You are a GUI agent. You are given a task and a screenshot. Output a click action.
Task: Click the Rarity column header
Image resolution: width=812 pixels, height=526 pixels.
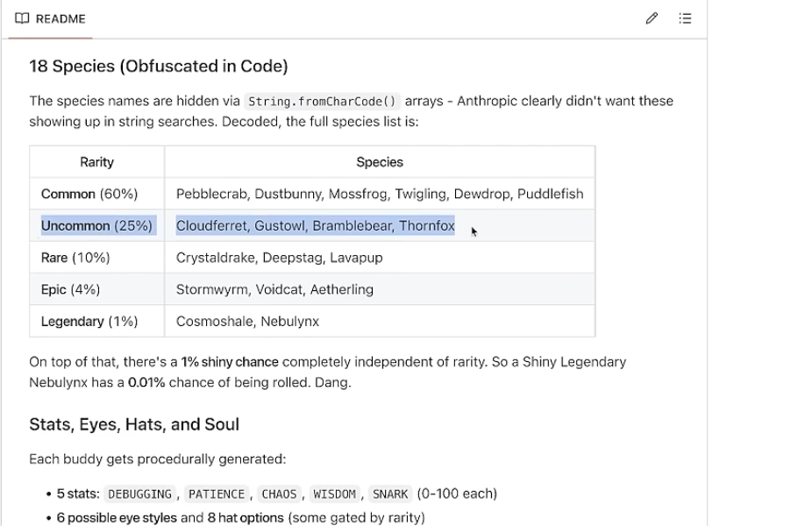[96, 162]
